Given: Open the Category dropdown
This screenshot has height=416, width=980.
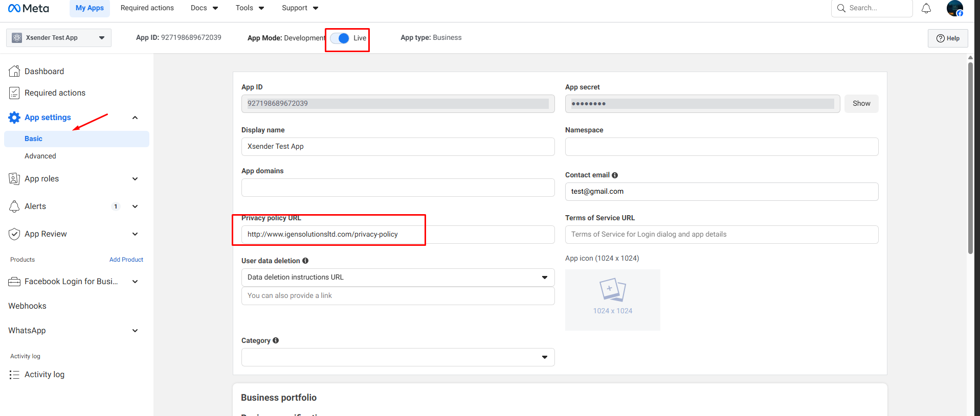Looking at the screenshot, I should [397, 357].
